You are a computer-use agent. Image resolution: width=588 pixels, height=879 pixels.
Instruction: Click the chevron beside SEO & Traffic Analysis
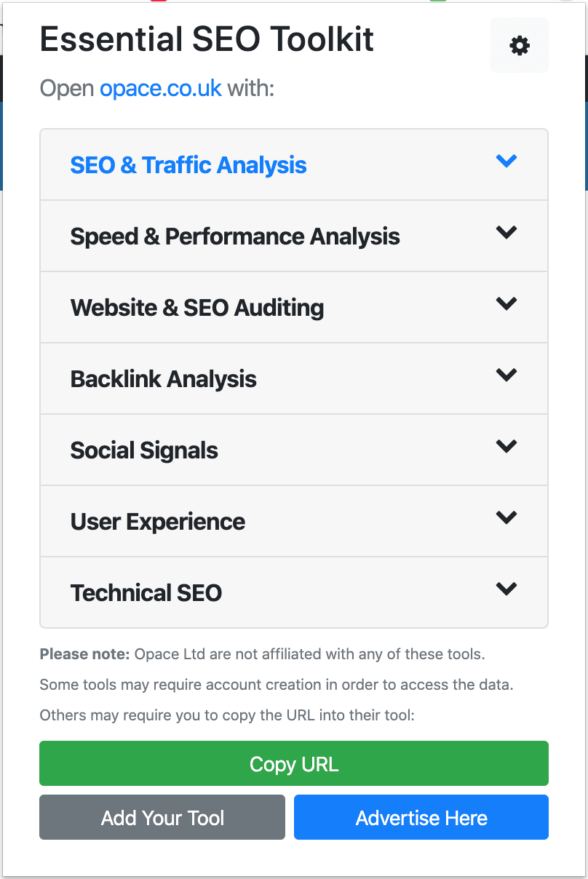click(x=506, y=162)
